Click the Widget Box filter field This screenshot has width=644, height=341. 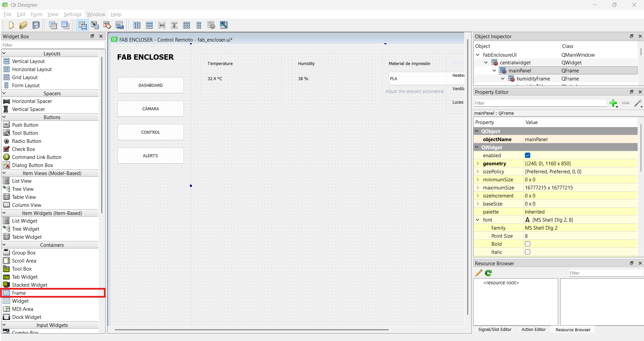53,45
